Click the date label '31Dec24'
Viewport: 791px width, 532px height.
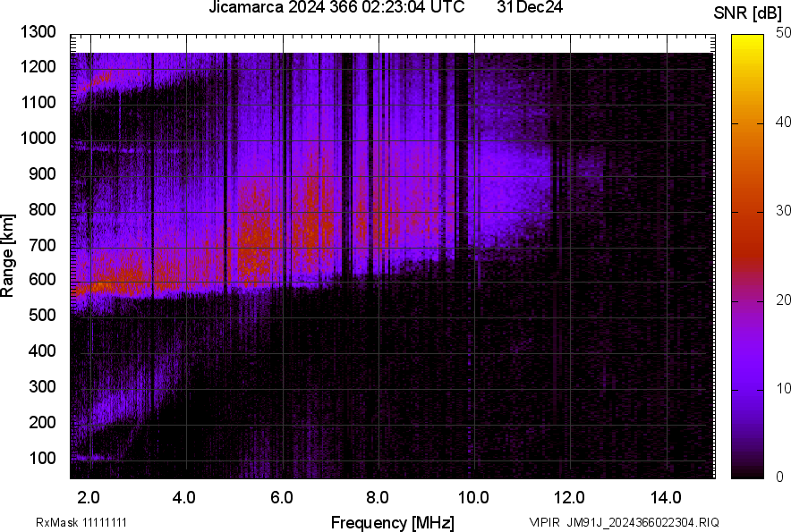pyautogui.click(x=530, y=7)
